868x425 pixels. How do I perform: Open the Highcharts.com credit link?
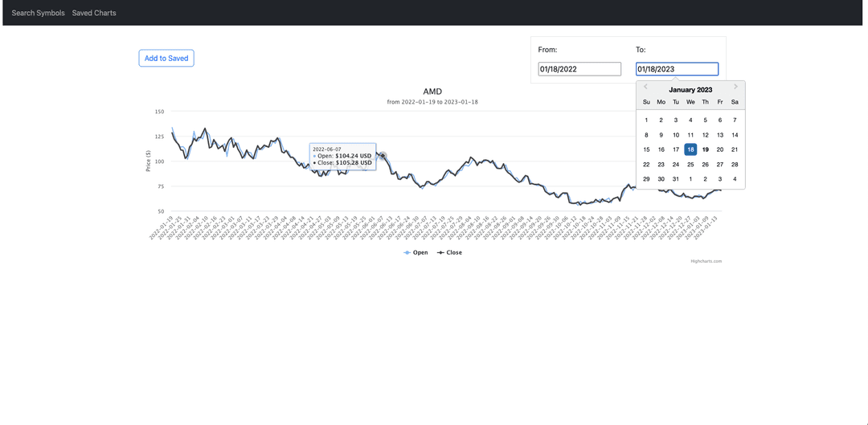(706, 261)
